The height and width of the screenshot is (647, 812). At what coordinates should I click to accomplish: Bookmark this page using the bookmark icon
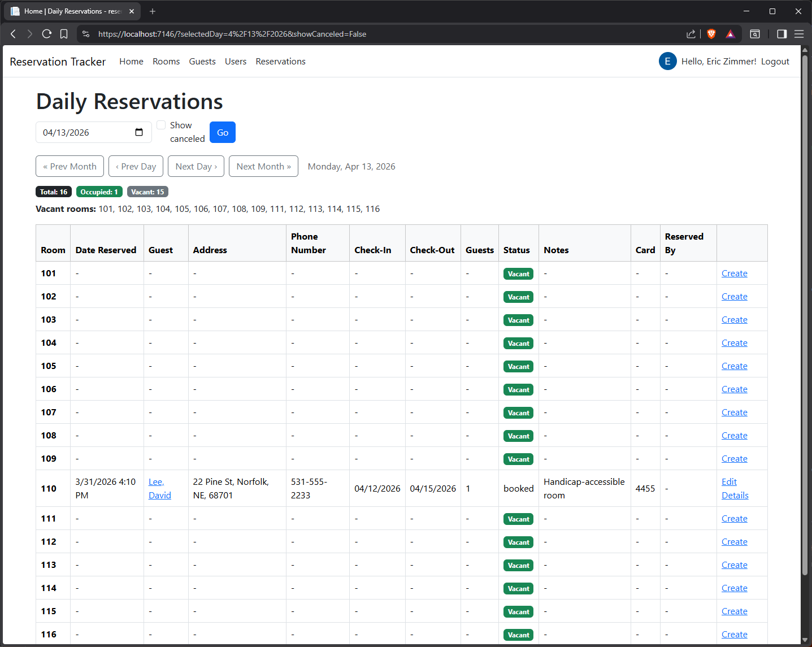pyautogui.click(x=64, y=34)
